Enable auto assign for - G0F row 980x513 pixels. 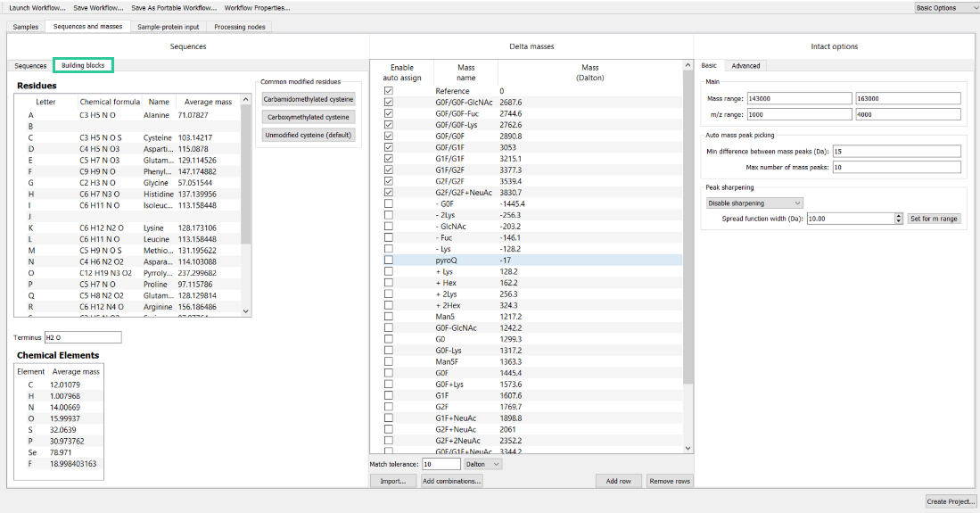click(x=389, y=203)
